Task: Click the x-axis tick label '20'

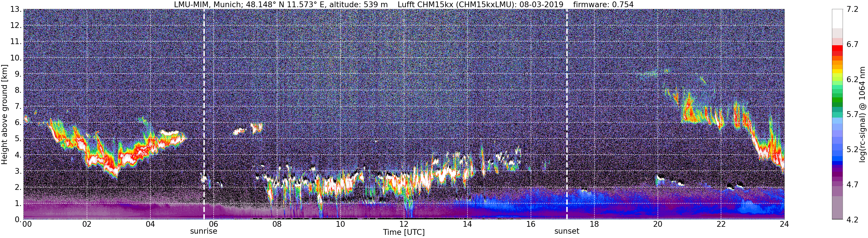Action: (657, 224)
